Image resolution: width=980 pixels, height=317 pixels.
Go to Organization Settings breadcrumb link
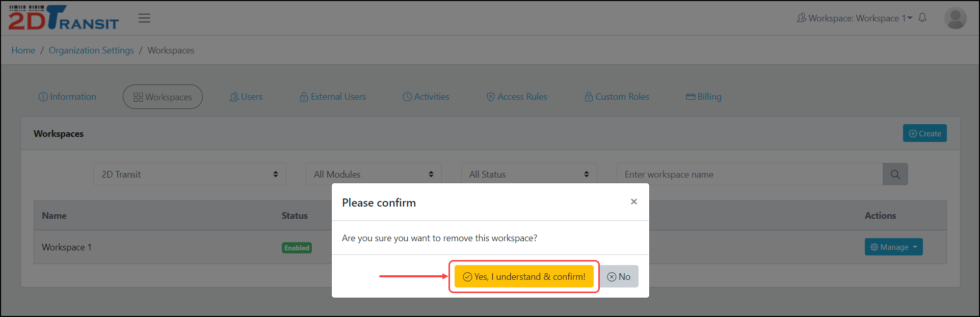click(91, 50)
